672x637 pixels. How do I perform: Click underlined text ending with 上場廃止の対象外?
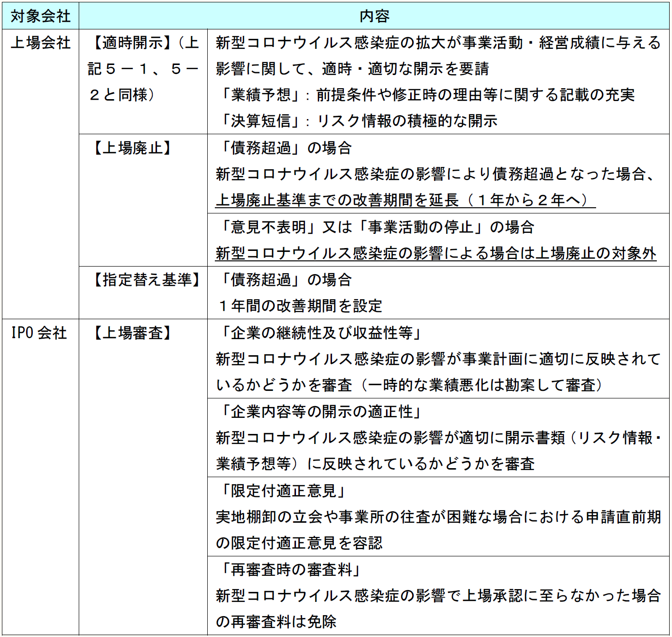435,253
